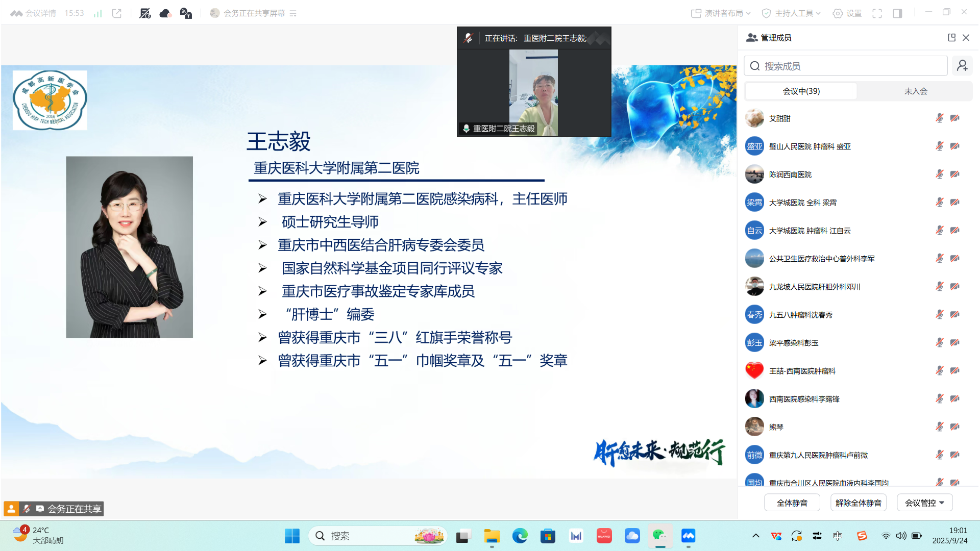The image size is (980, 551).
Task: Toggle camera icon next to 陈润西南医院
Action: (954, 174)
